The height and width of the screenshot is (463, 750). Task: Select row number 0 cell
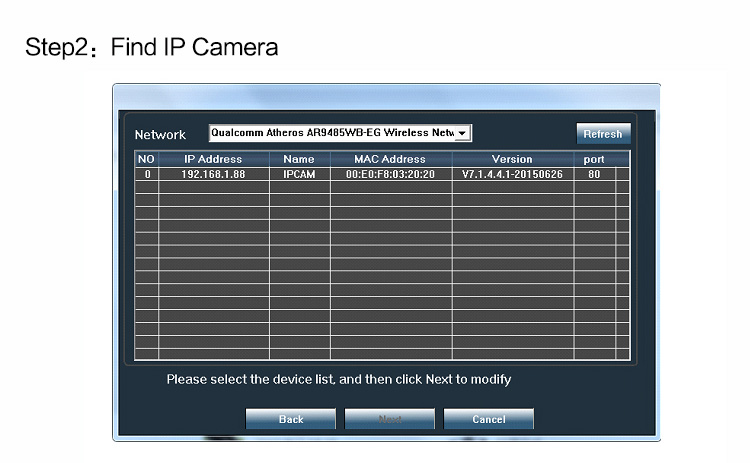tap(146, 173)
